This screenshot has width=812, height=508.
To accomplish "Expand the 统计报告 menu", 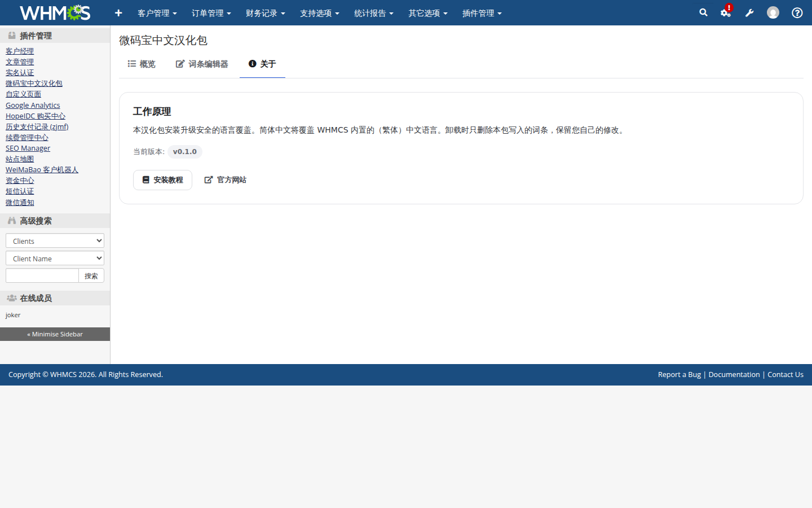I will 374,13.
